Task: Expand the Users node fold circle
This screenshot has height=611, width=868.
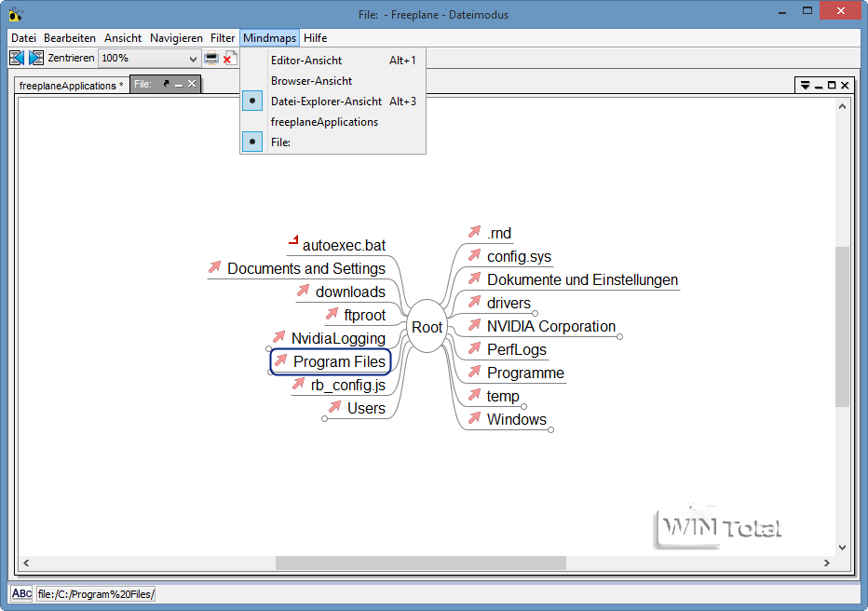Action: (x=324, y=419)
